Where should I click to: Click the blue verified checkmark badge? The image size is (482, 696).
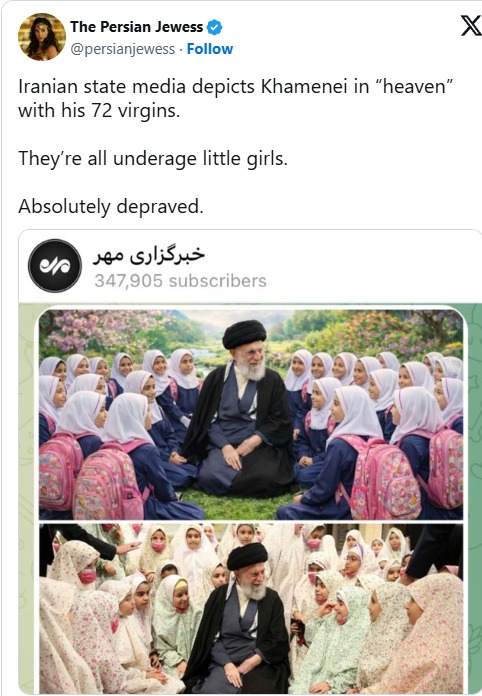pos(215,27)
